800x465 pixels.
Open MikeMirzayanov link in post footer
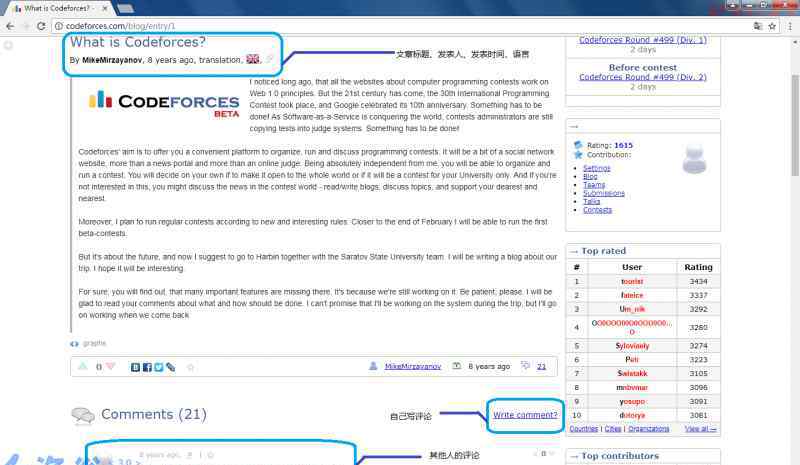(413, 366)
